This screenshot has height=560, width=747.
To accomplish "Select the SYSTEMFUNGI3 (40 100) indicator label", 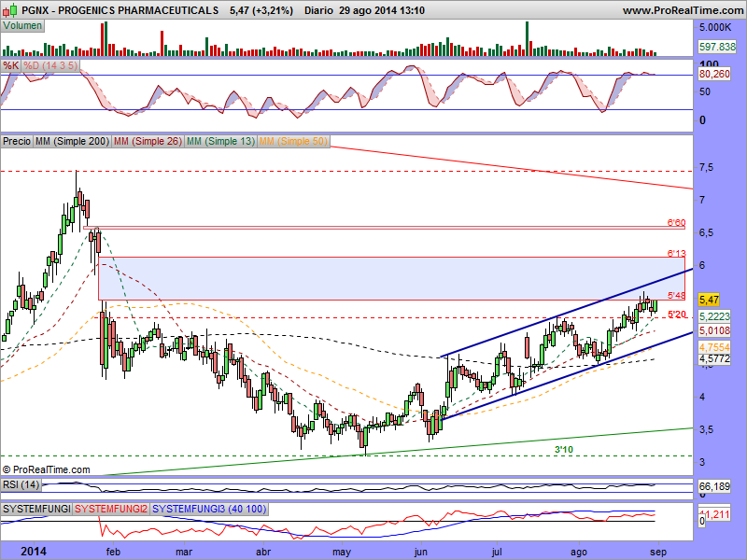I will tap(209, 509).
